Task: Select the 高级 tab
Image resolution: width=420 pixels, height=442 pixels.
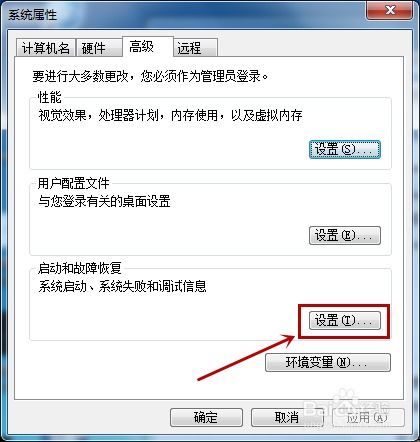Action: pos(148,46)
